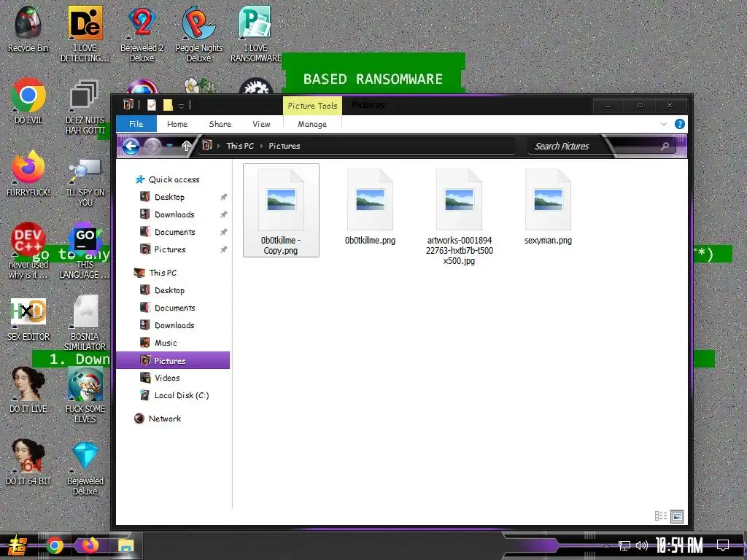Go up one folder level with the up arrow
747x560 pixels.
(x=186, y=146)
